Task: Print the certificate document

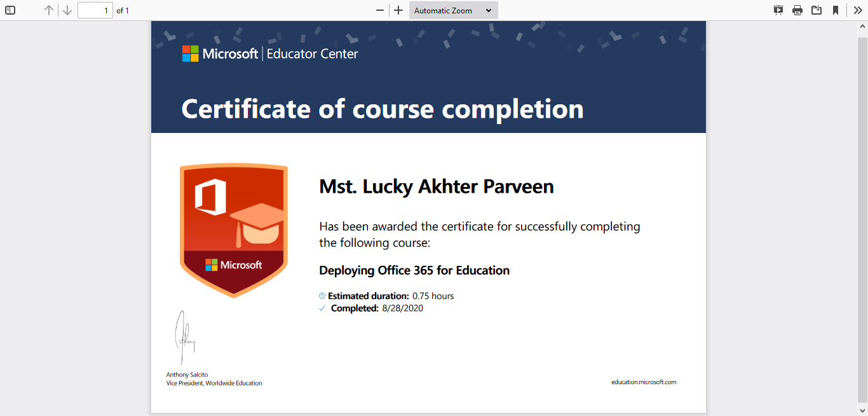Action: coord(797,10)
